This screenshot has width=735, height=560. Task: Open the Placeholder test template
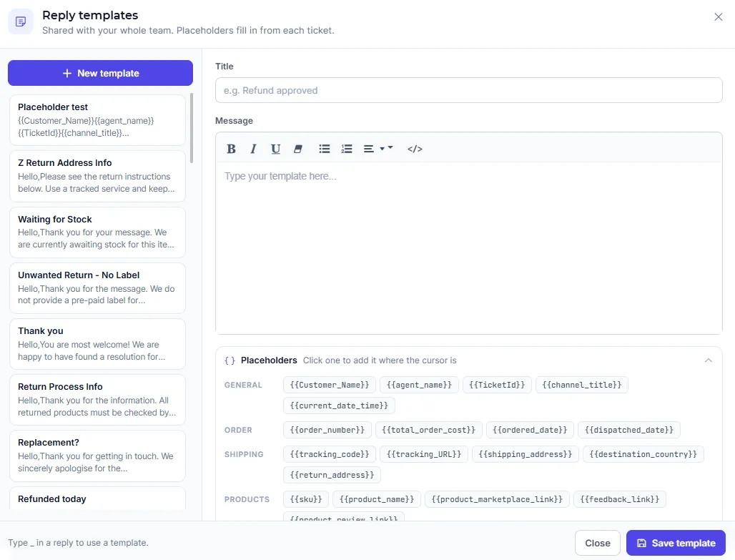point(97,120)
